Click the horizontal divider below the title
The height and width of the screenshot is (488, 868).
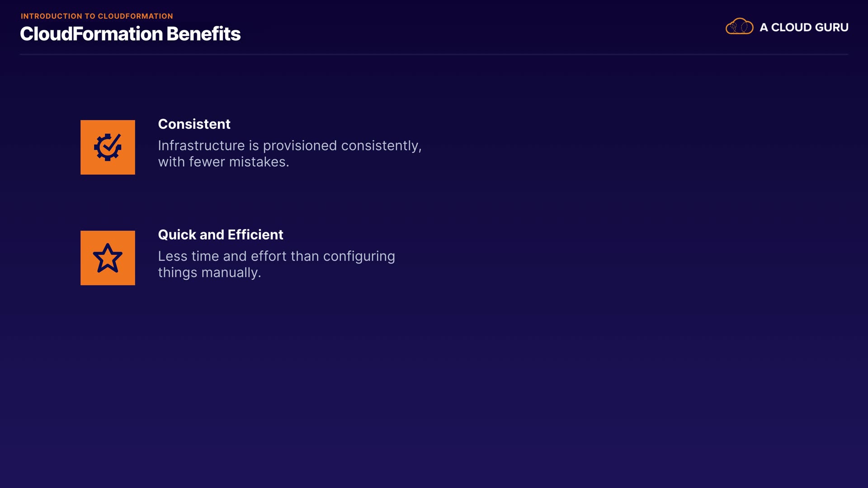click(x=434, y=55)
